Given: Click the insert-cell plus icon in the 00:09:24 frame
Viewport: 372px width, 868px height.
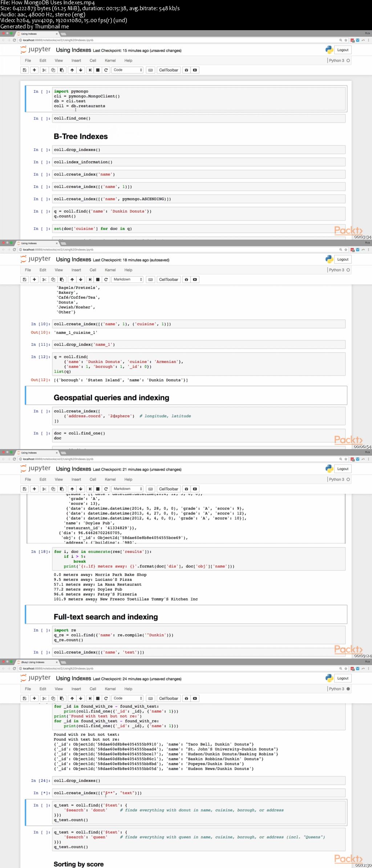Looking at the screenshot, I should click(34, 489).
